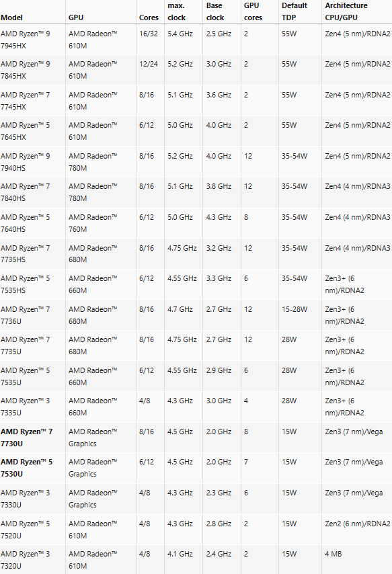Click the 4.3 GHz base clock of 7640HS
The height and width of the screenshot is (574, 392).
(219, 217)
